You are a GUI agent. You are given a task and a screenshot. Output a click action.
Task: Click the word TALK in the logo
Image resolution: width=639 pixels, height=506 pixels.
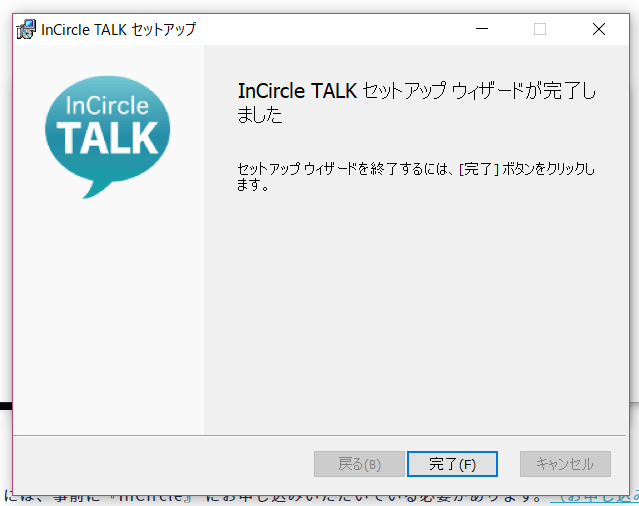(x=107, y=138)
